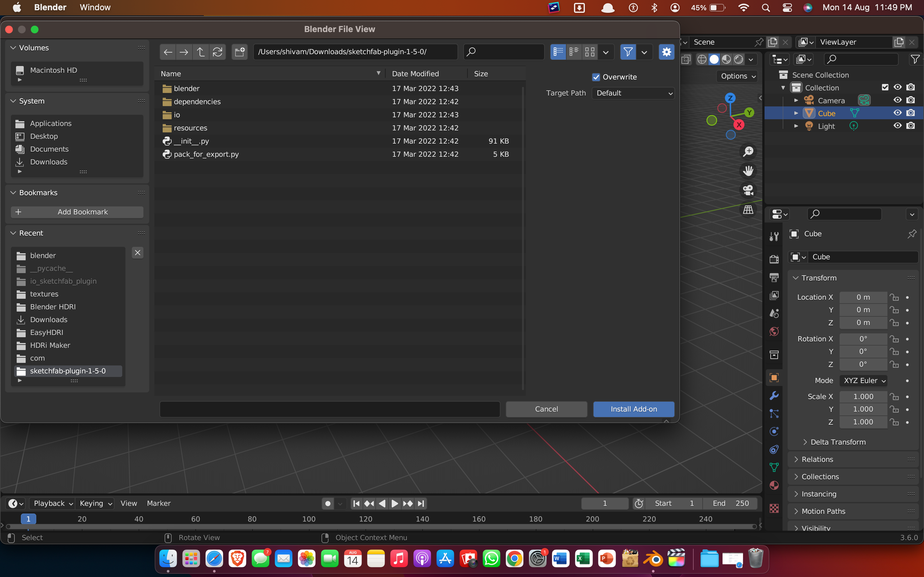Uncheck the Overwrite checkbox
Screen dimensions: 924x577
596,77
